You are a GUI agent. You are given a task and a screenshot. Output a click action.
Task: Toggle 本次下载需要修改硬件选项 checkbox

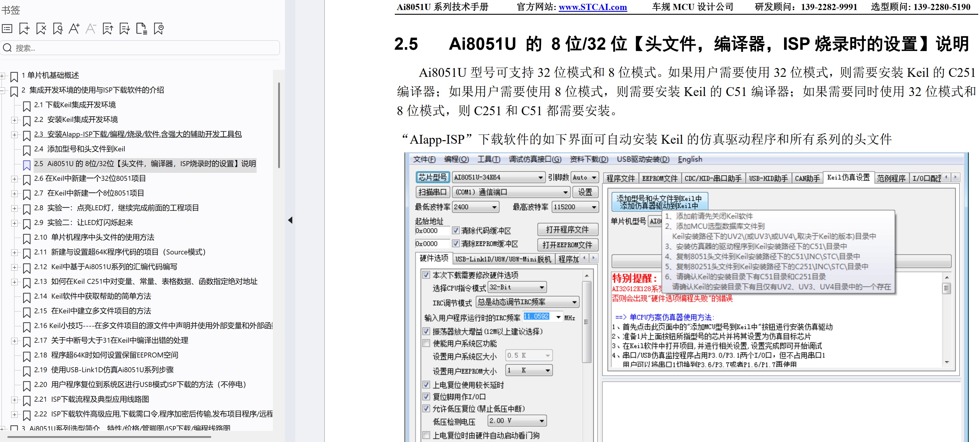(426, 275)
